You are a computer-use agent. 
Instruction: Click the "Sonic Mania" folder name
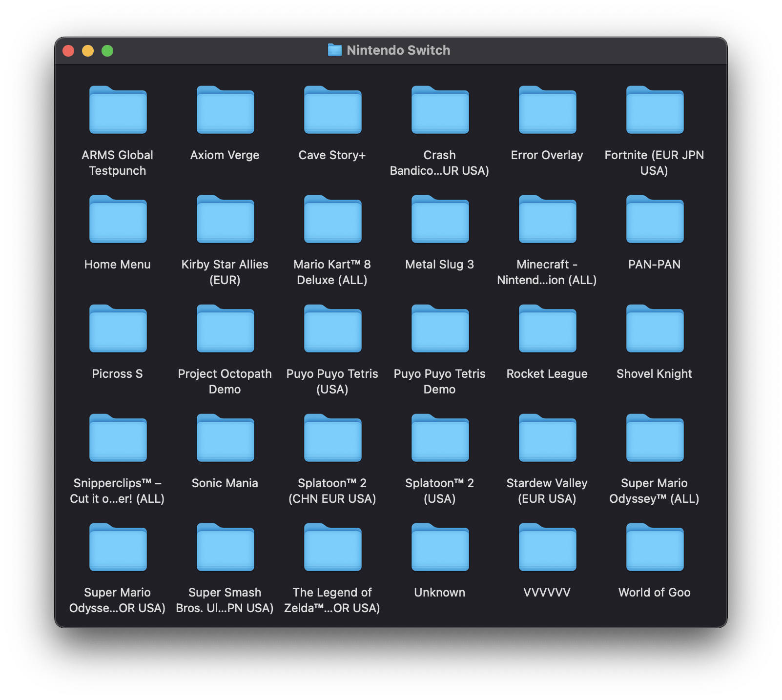225,483
